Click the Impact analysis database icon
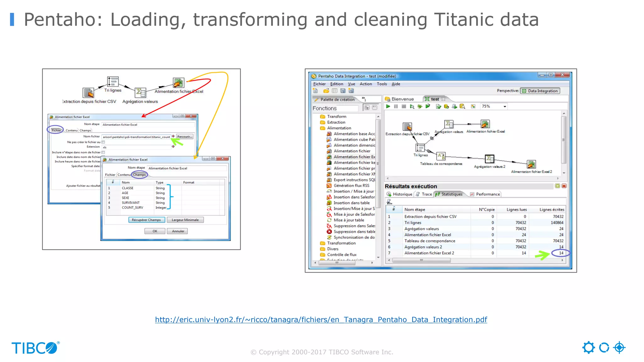The image size is (644, 362). tap(446, 107)
